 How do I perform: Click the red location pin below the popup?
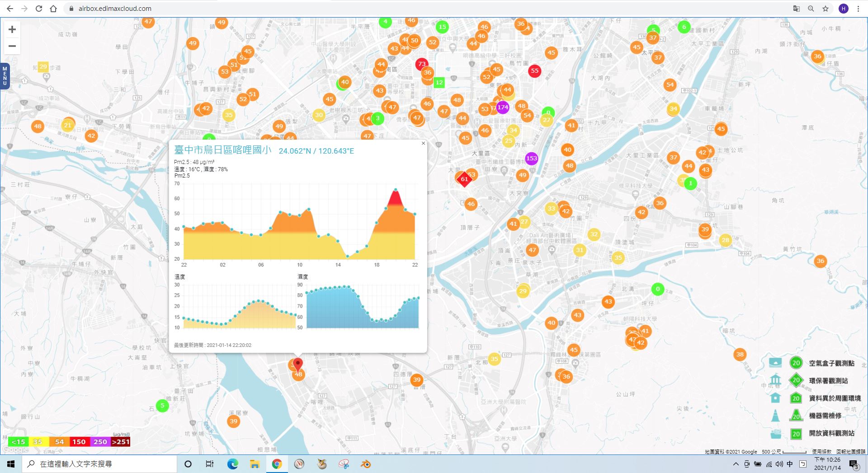297,365
